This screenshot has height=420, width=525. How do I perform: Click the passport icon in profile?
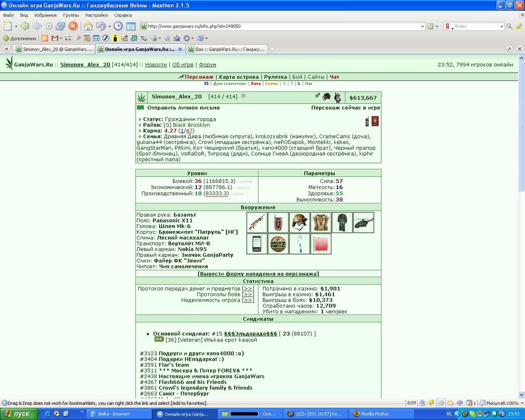coord(375,121)
